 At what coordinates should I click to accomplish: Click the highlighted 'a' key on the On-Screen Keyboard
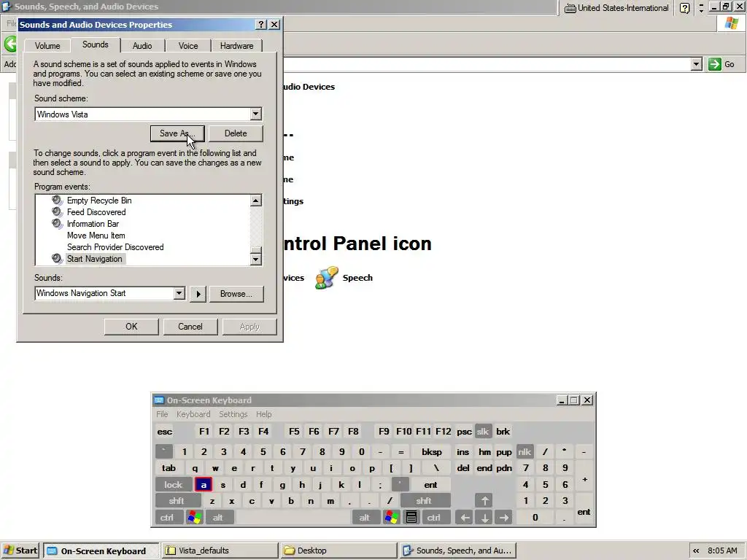[x=204, y=485]
